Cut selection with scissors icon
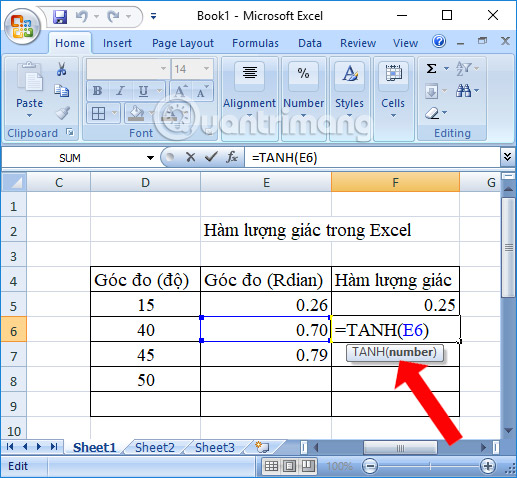 click(62, 69)
